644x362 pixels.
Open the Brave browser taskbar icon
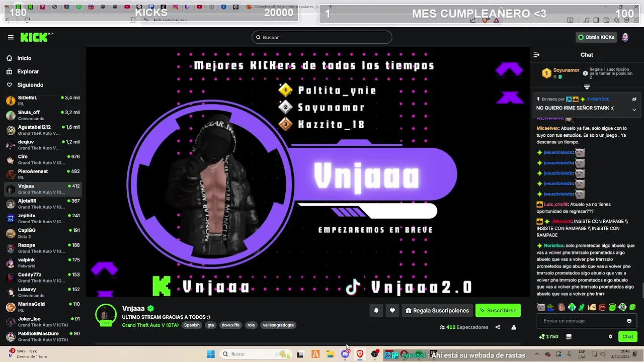[x=360, y=354]
